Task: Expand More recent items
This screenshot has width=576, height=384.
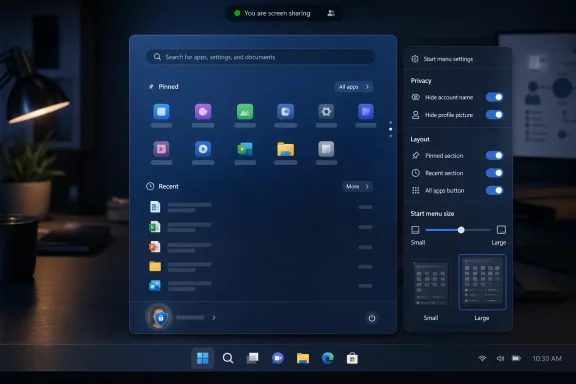Action: (357, 186)
